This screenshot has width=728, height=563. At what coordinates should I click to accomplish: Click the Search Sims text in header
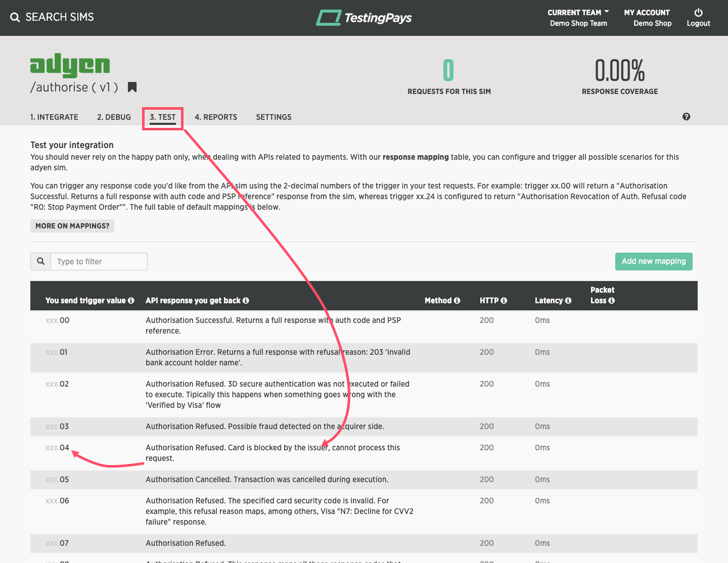point(60,17)
